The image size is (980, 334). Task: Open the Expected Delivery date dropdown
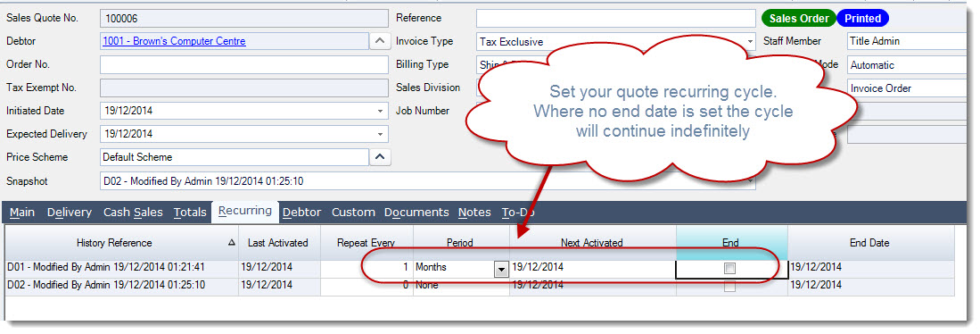point(380,134)
